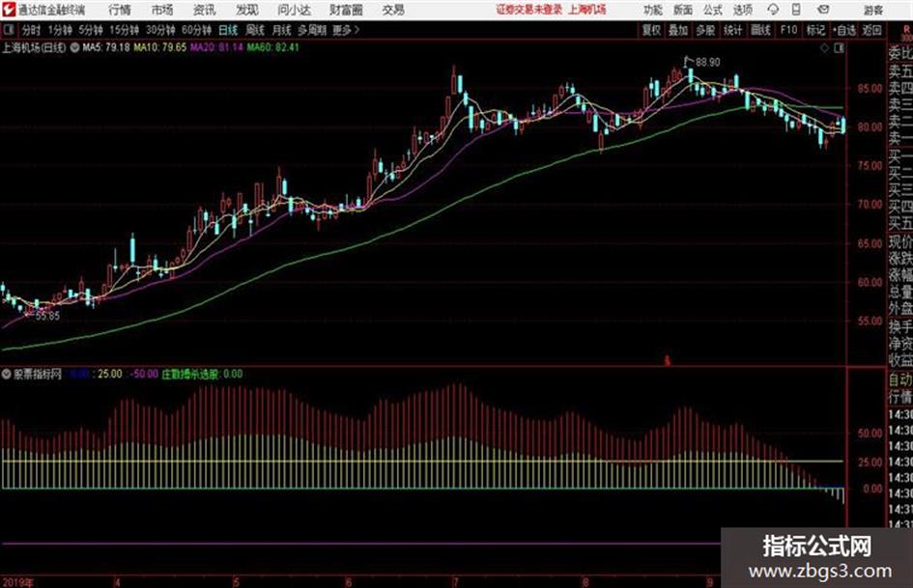
Task: Switch to 周线 weekly period
Action: click(x=255, y=30)
